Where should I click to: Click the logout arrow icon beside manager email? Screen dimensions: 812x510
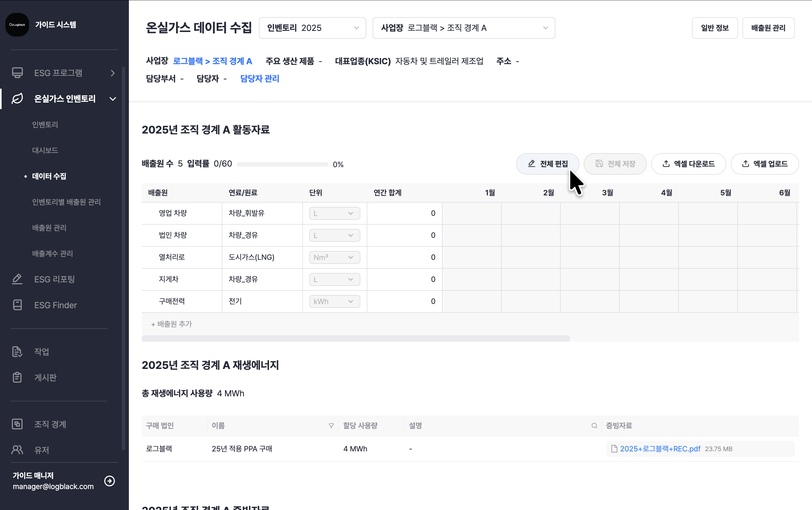point(110,481)
